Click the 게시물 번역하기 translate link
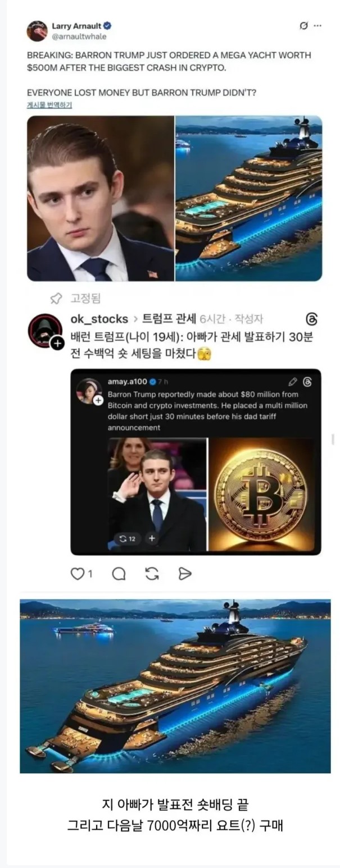The image size is (340, 868). [49, 105]
